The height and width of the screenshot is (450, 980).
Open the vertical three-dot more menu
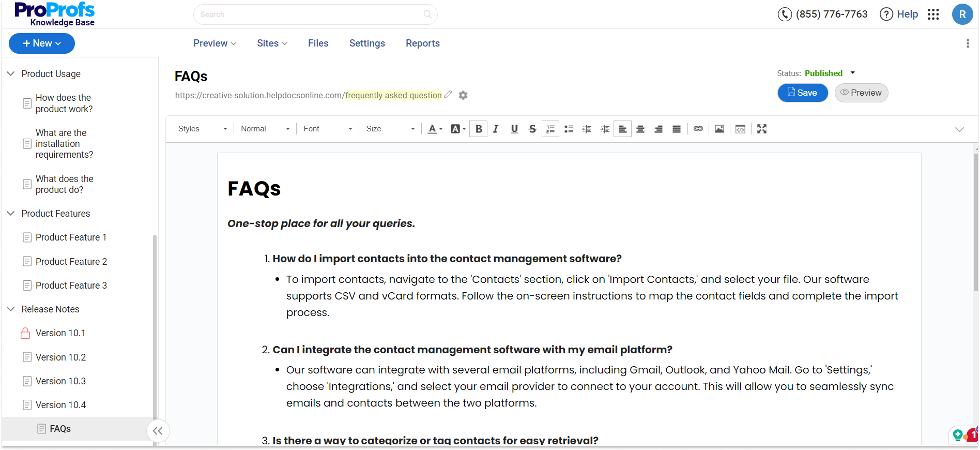click(968, 43)
